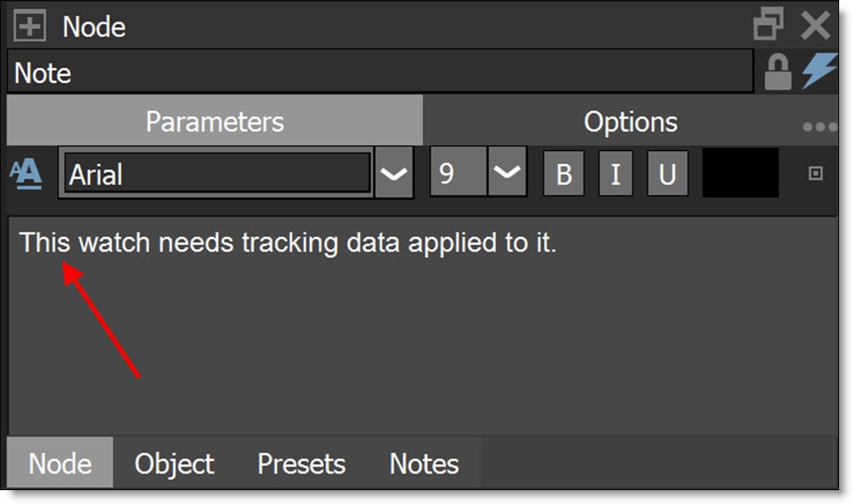
Task: Click the three dots overflow icon
Action: (x=819, y=126)
